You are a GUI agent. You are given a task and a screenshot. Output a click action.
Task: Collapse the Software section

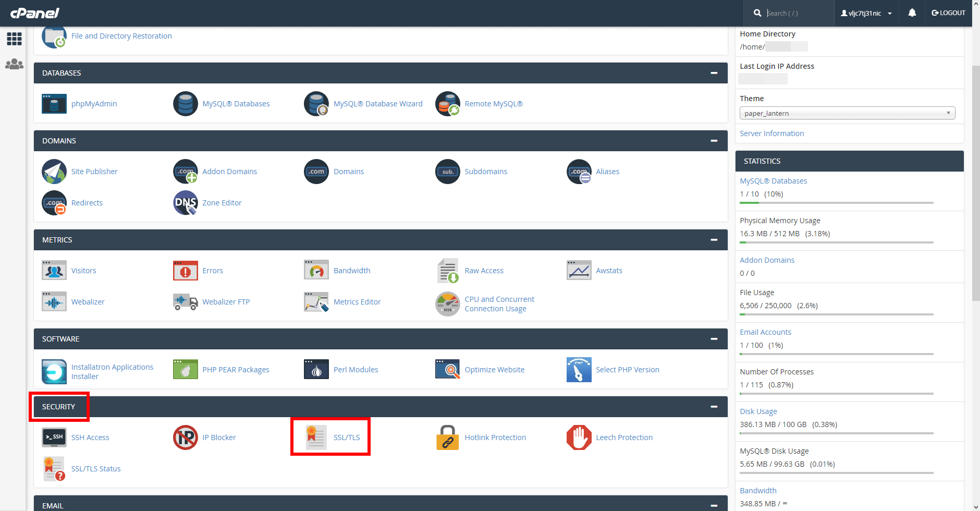point(714,339)
